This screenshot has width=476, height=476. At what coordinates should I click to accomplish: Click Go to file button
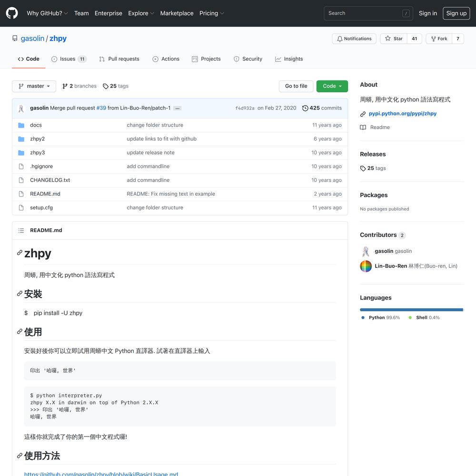pyautogui.click(x=296, y=86)
